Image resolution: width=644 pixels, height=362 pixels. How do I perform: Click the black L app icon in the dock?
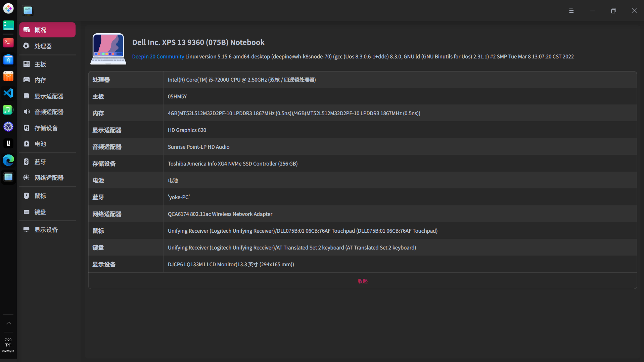pos(8,143)
